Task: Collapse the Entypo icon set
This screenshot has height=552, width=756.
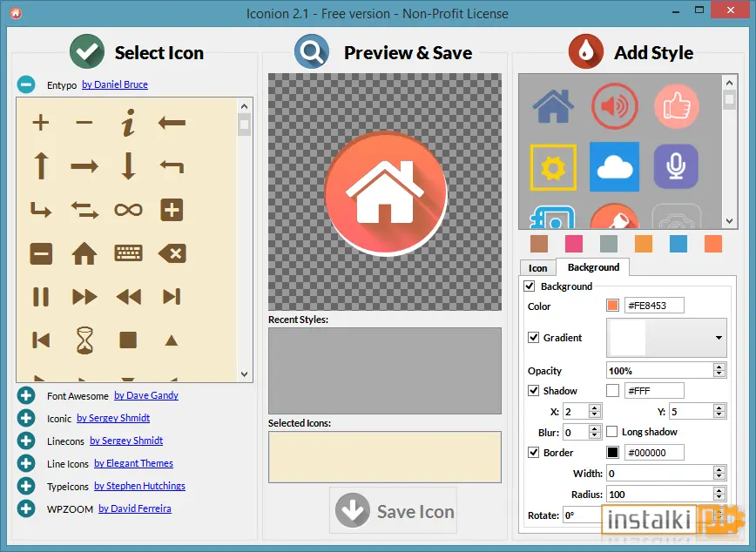Action: coord(26,84)
